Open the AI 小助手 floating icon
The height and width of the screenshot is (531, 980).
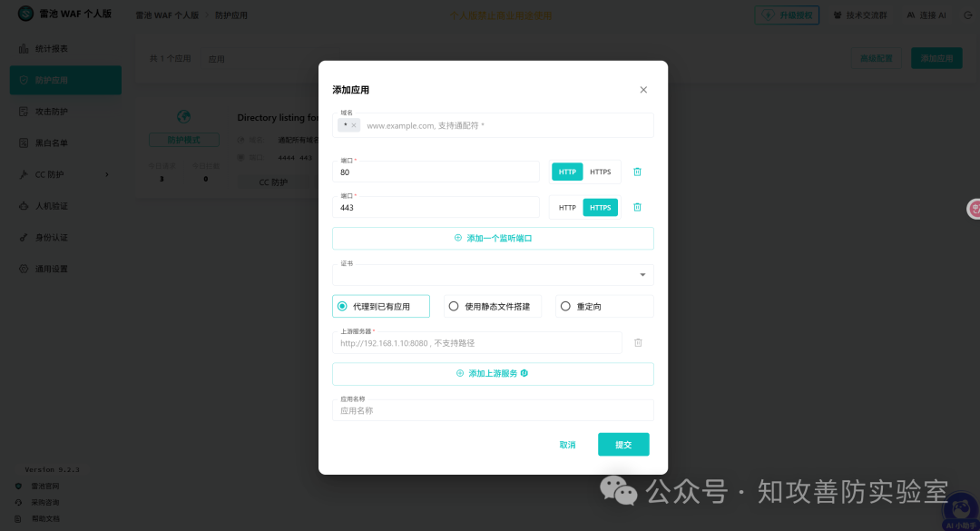click(x=961, y=512)
